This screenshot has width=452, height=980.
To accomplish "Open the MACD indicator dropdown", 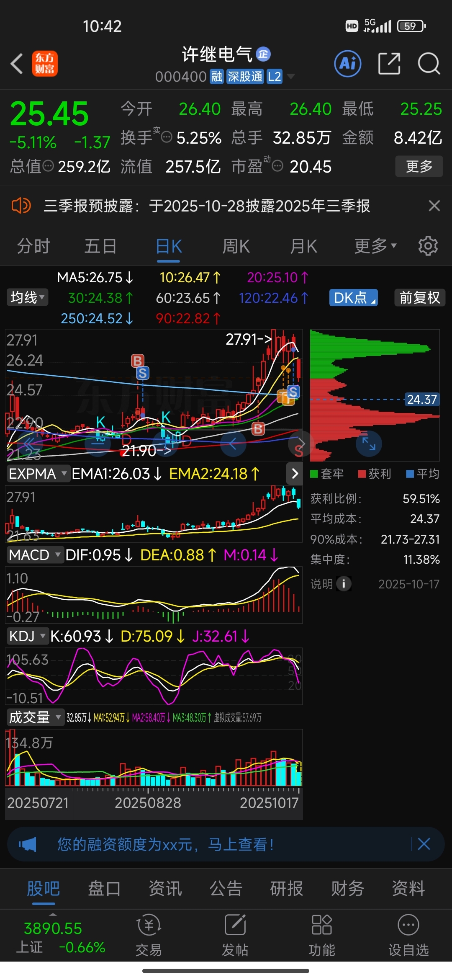I will pyautogui.click(x=35, y=555).
